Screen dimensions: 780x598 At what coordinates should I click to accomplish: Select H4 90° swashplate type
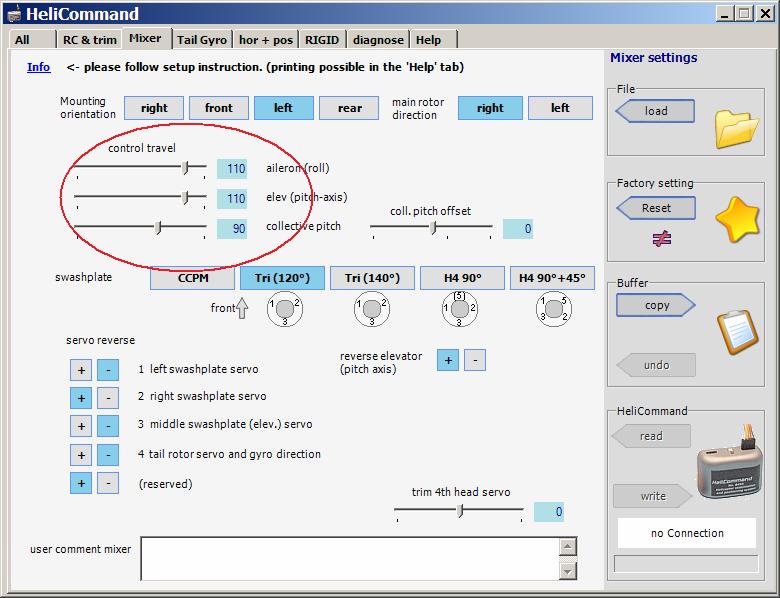pyautogui.click(x=463, y=278)
